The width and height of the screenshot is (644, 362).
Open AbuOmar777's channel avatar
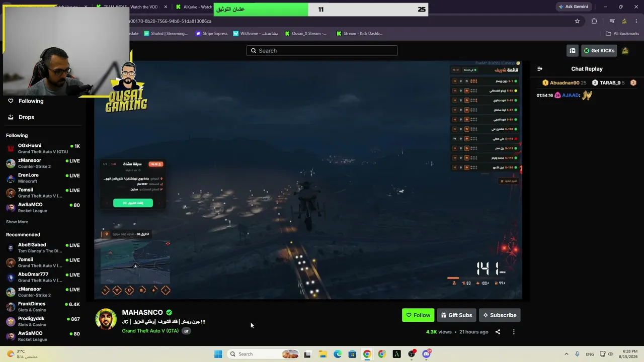[x=11, y=278]
